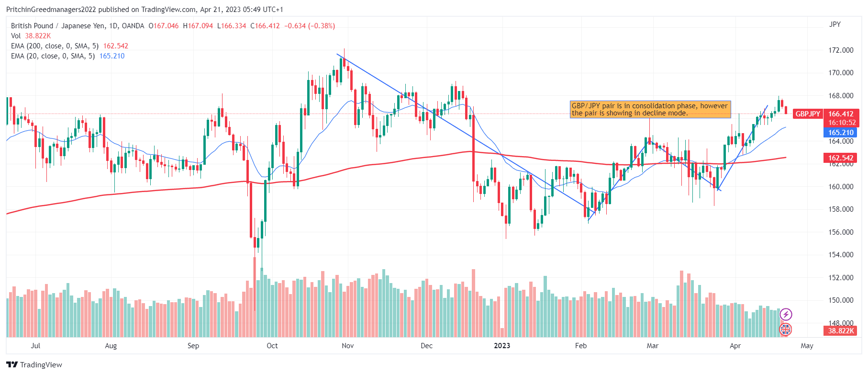Click the Dec label on the time axis

click(426, 346)
